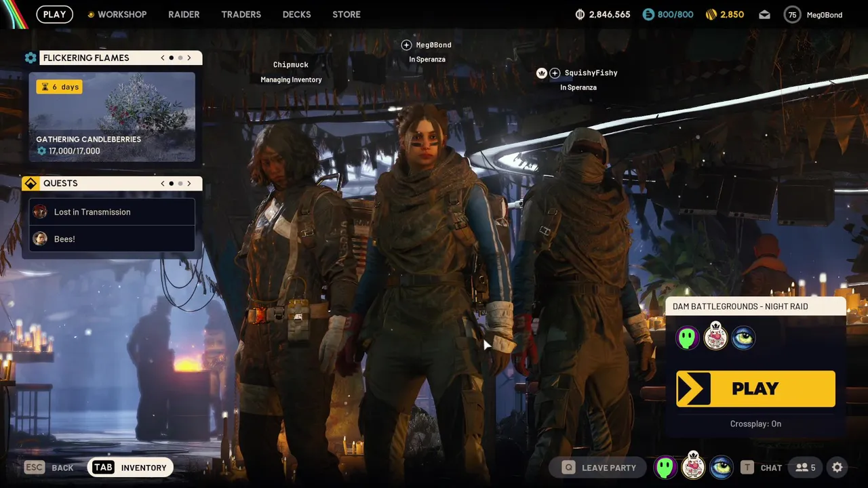Click the plus icon next to Meg0Bond nameplate

pyautogui.click(x=406, y=45)
